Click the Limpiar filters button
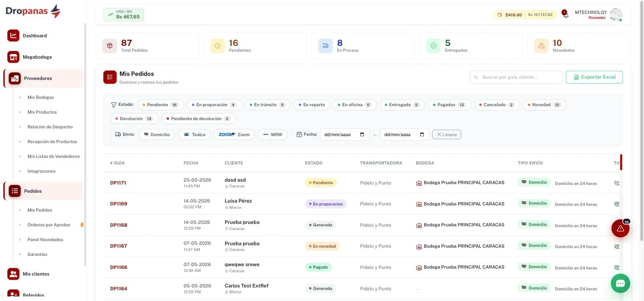Image resolution: width=644 pixels, height=301 pixels. pyautogui.click(x=446, y=135)
